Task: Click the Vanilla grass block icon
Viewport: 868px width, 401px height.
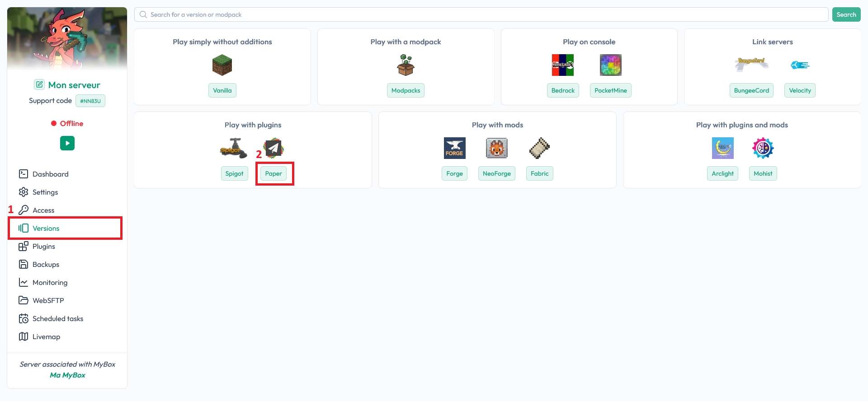Action: click(222, 65)
